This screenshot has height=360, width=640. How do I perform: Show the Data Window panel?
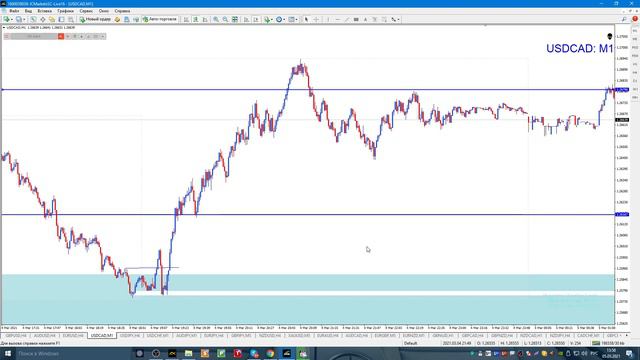[42, 19]
